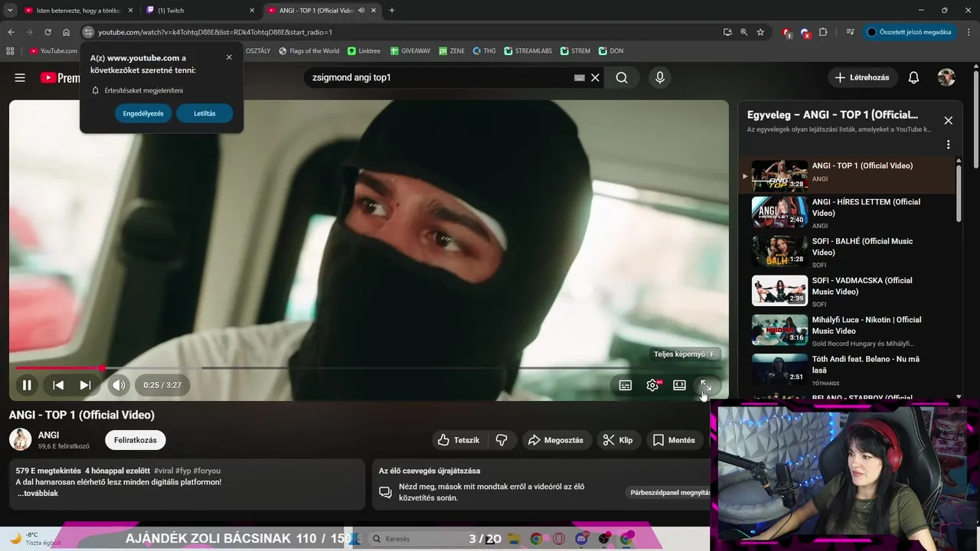Expand the tab search chevron

click(10, 11)
